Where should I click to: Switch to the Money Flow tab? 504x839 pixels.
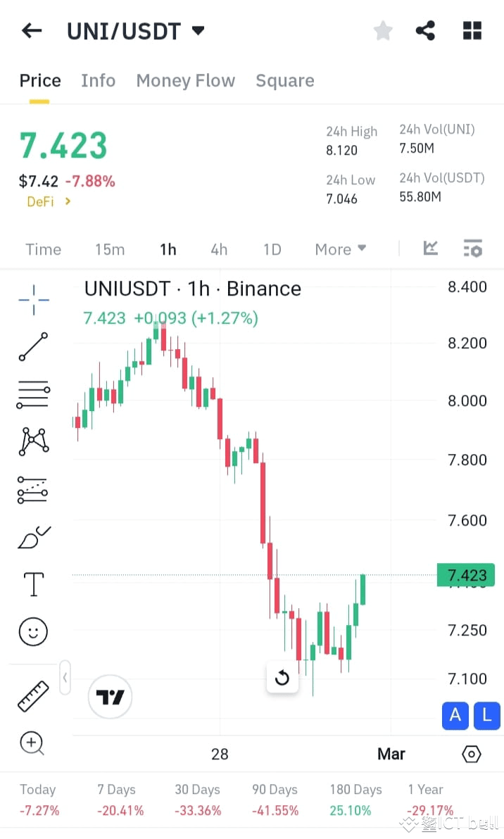point(185,80)
